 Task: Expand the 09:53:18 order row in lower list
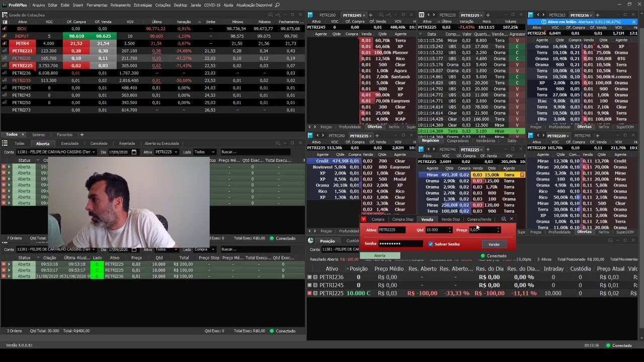tap(9, 264)
